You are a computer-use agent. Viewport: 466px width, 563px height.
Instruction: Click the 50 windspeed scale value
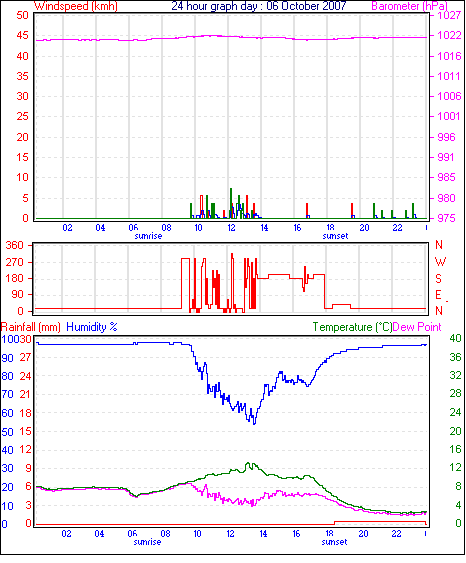[x=22, y=15]
